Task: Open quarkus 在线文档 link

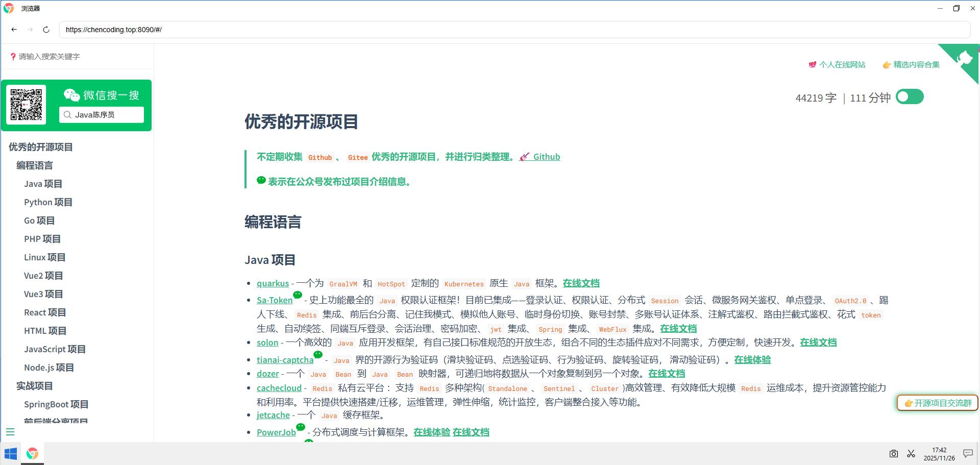Action: click(x=581, y=283)
